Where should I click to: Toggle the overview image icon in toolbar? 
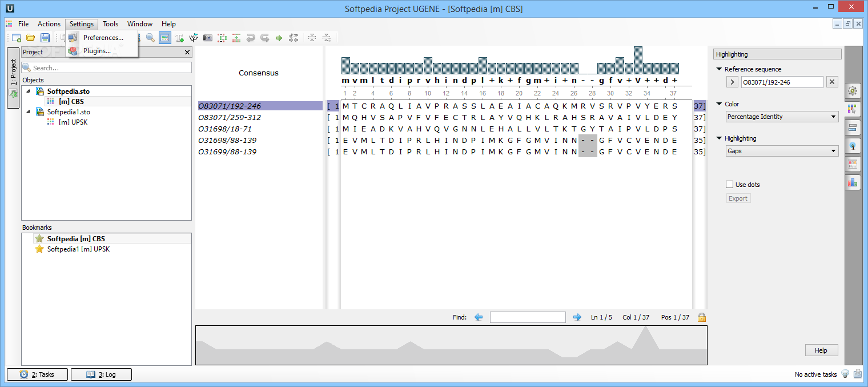(164, 38)
